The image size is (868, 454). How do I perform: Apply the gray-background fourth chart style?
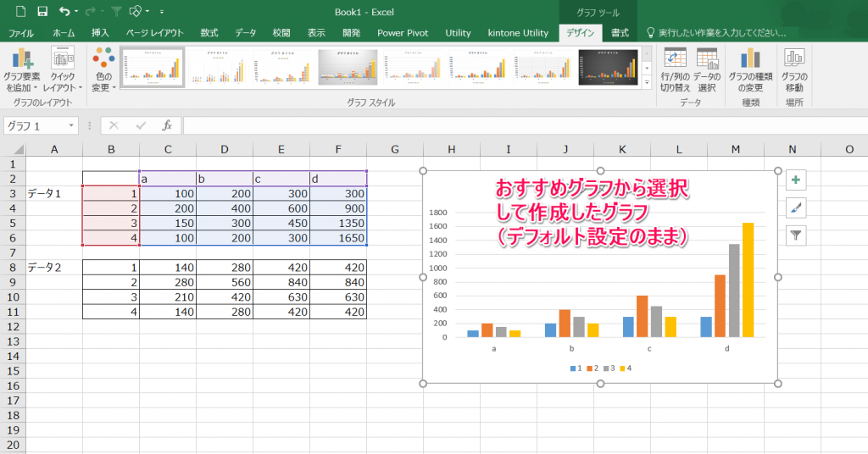(x=348, y=68)
